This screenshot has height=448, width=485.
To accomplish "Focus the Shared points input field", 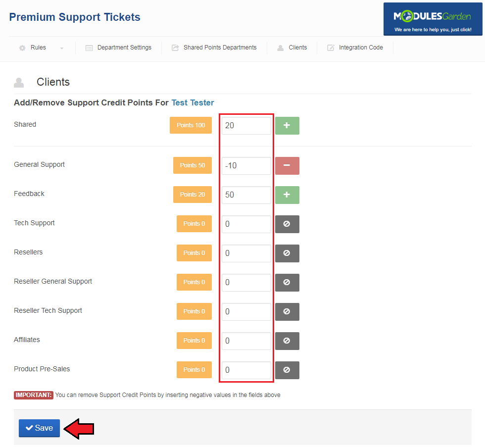I will tap(246, 126).
